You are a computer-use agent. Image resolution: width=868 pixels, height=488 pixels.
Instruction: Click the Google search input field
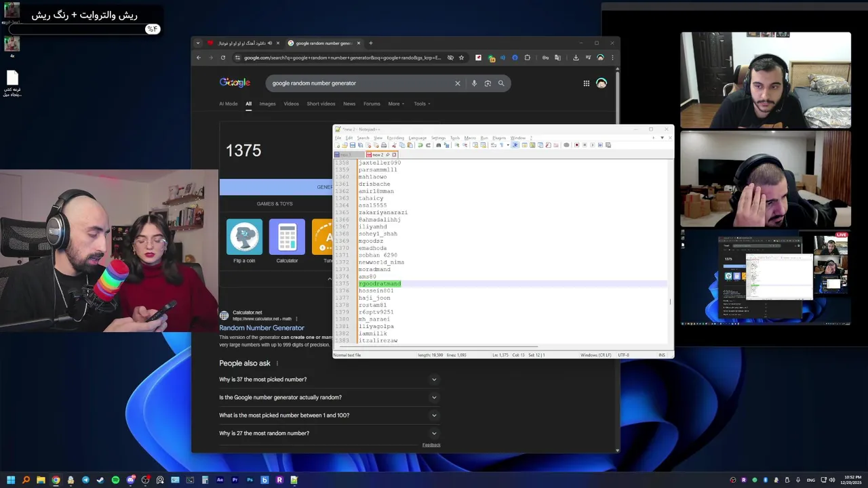coord(361,83)
